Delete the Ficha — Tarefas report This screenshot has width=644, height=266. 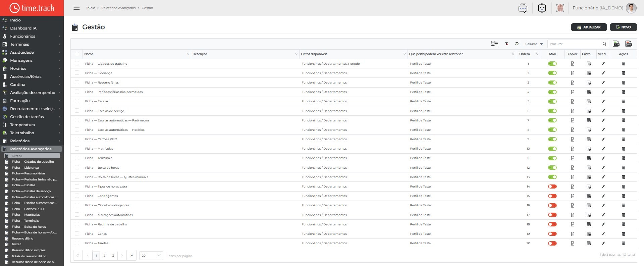pos(624,243)
